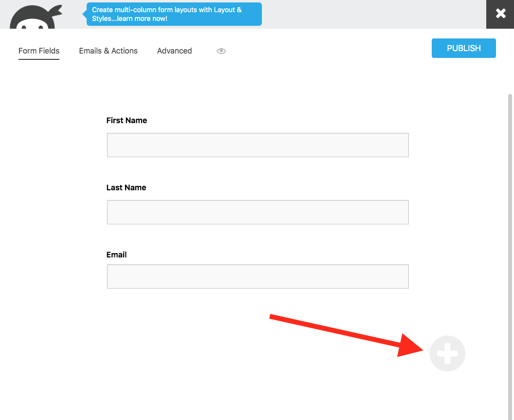Image resolution: width=514 pixels, height=420 pixels.
Task: Select the Last Name input box
Action: point(257,212)
